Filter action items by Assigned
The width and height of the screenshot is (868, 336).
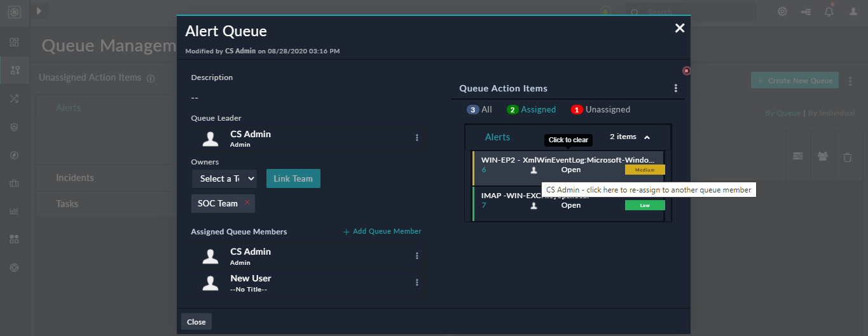tap(531, 109)
